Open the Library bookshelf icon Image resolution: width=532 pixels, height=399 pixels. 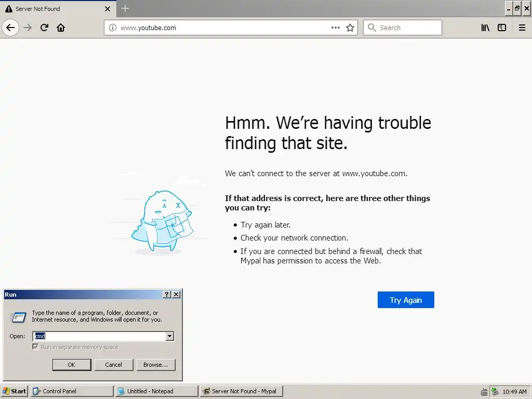click(485, 28)
